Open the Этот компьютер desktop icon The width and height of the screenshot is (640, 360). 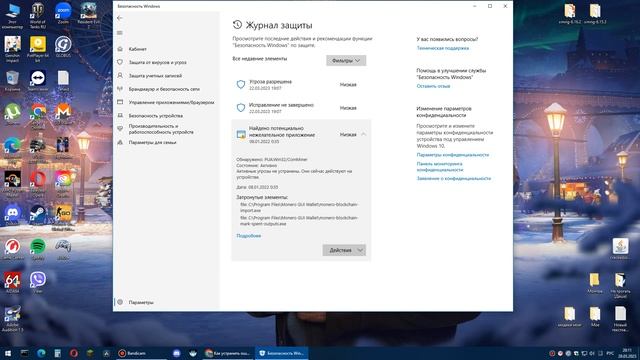pyautogui.click(x=13, y=16)
